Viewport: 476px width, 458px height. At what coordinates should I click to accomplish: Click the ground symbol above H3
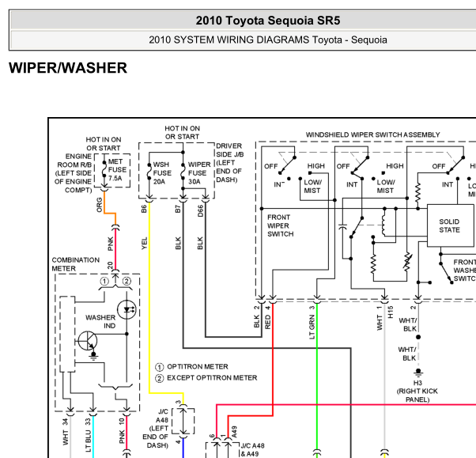[x=418, y=372]
